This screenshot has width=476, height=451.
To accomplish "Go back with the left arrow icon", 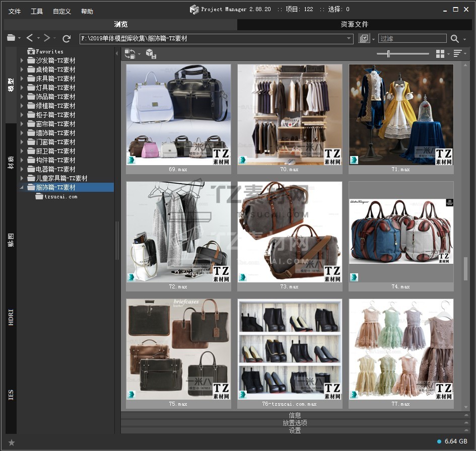I will [x=30, y=38].
